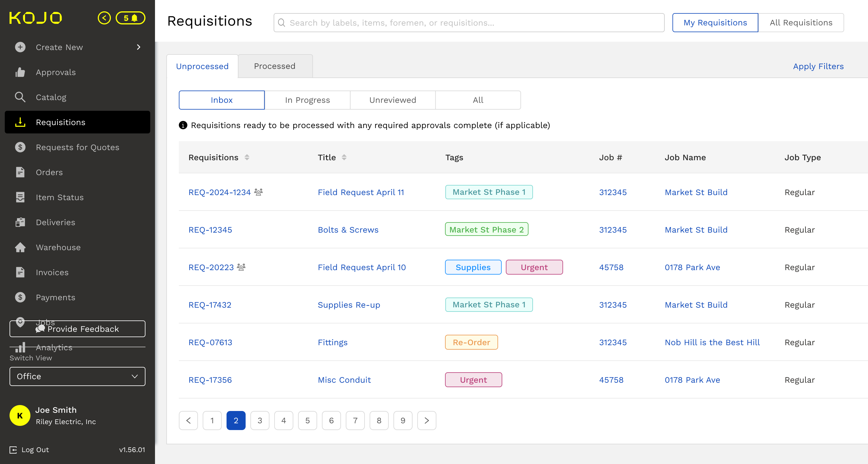Click the search magnifier icon in search bar
The height and width of the screenshot is (464, 868).
282,23
